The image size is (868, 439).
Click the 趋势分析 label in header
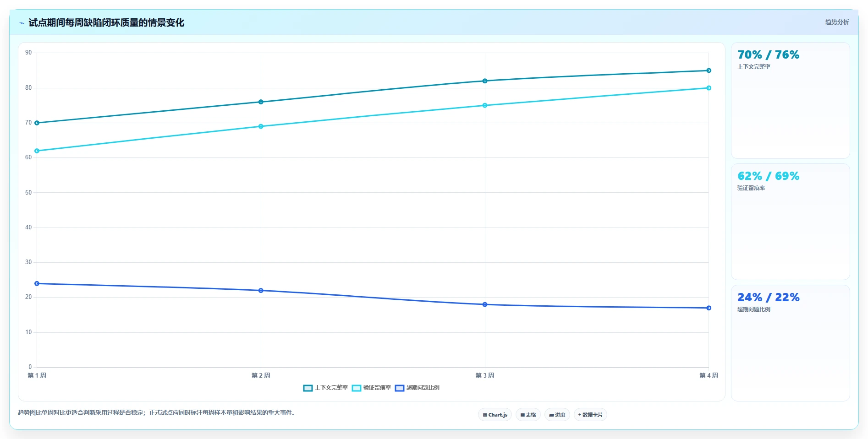837,22
